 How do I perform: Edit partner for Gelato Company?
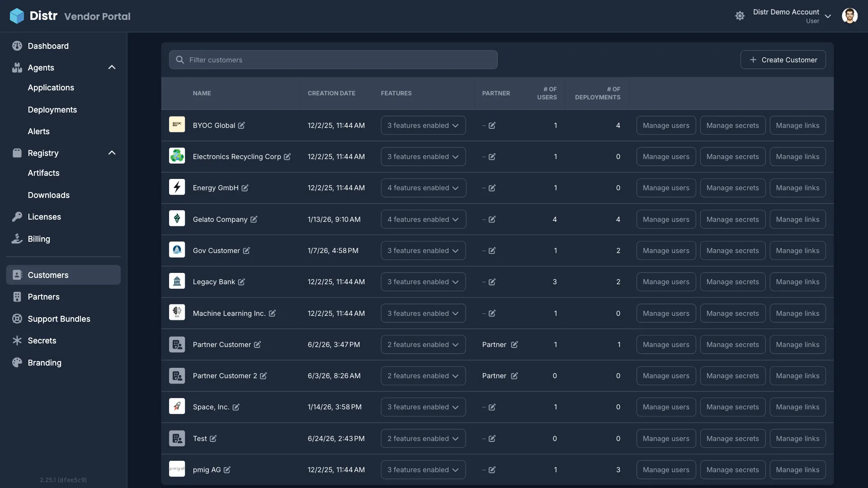point(492,219)
